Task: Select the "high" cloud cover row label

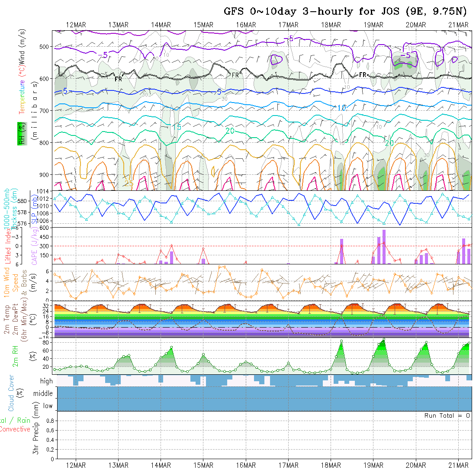Action: tap(46, 381)
